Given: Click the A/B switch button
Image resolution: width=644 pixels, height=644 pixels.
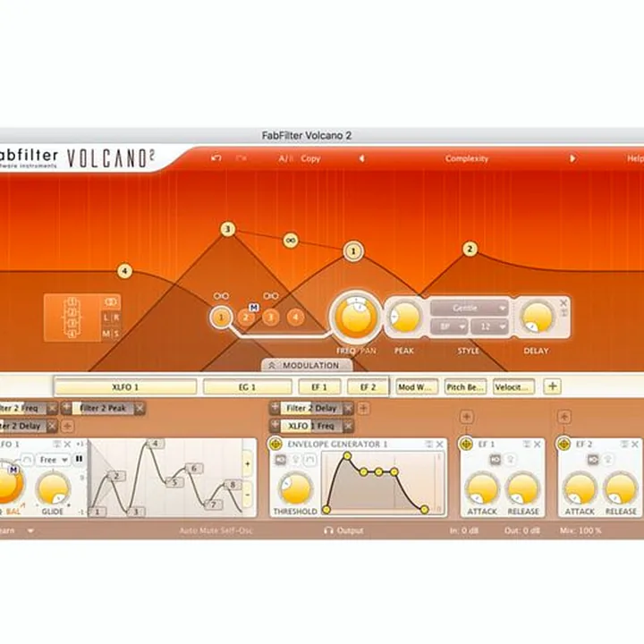Looking at the screenshot, I should coord(286,158).
